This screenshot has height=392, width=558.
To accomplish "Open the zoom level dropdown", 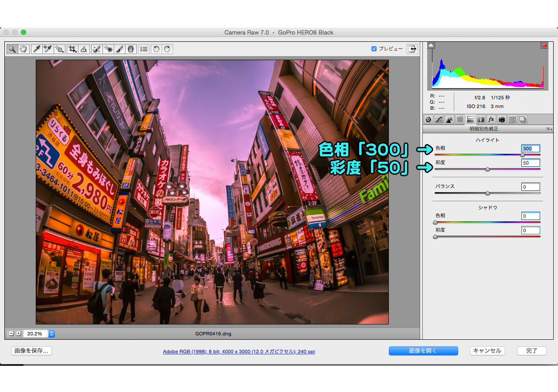I will pyautogui.click(x=52, y=334).
